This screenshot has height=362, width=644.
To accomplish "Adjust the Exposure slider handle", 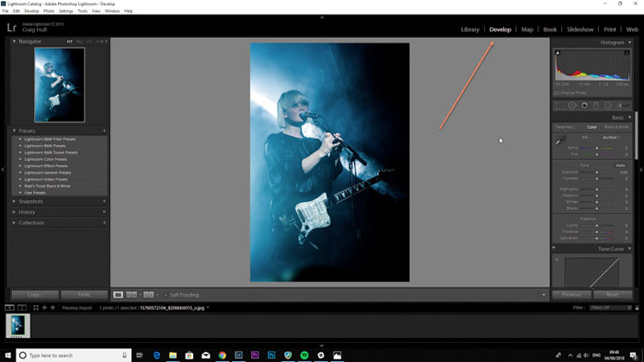I will [x=597, y=172].
